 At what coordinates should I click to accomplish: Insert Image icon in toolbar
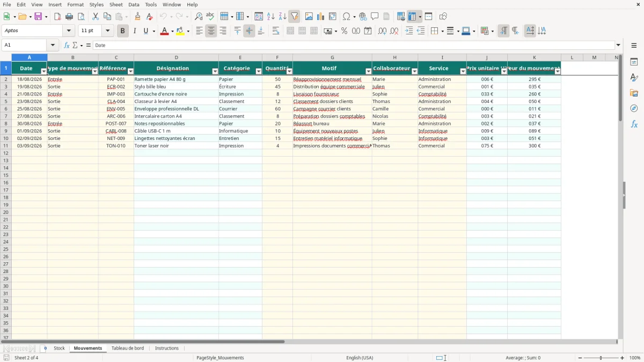[x=309, y=17]
